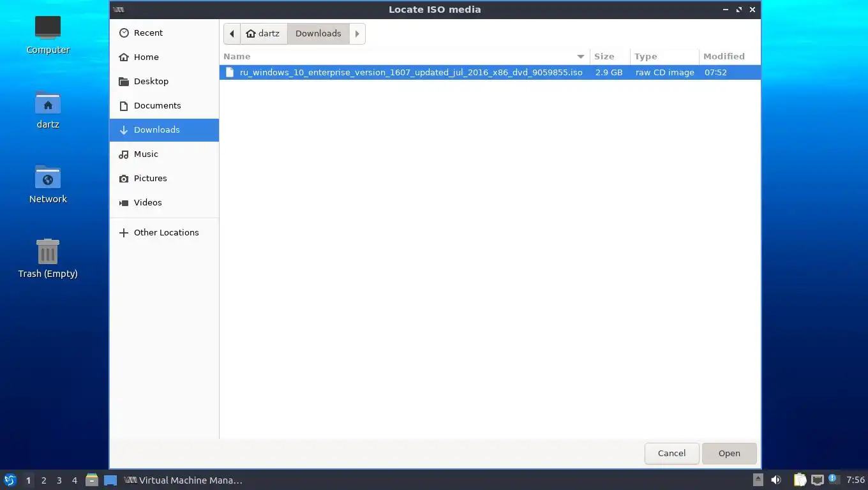
Task: Click the 7:56 clock in the tray
Action: click(855, 480)
